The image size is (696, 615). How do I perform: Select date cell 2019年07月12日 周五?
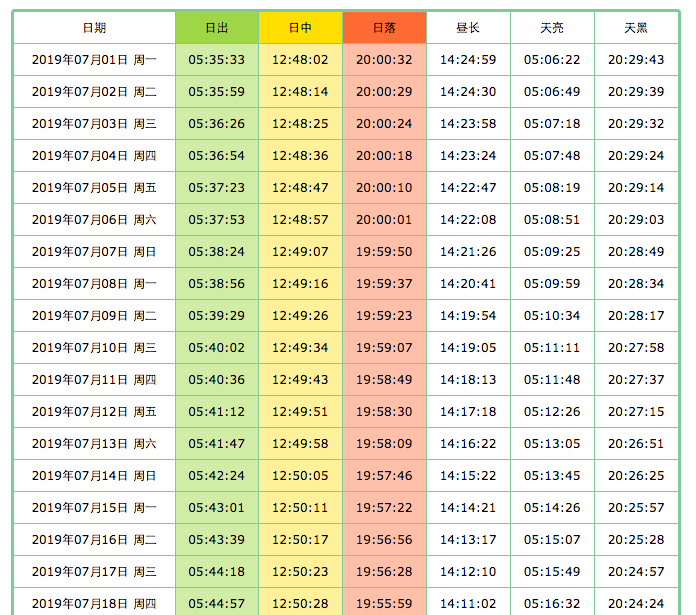94,412
